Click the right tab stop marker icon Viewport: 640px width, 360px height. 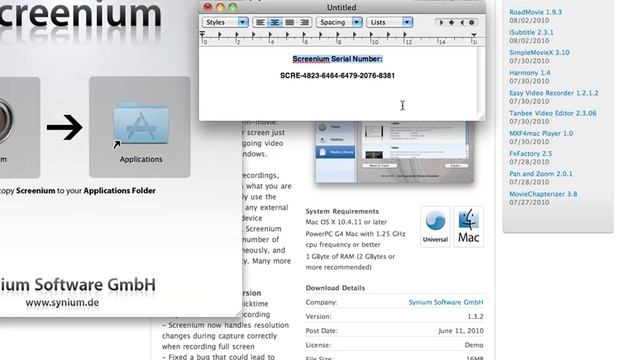[462, 22]
